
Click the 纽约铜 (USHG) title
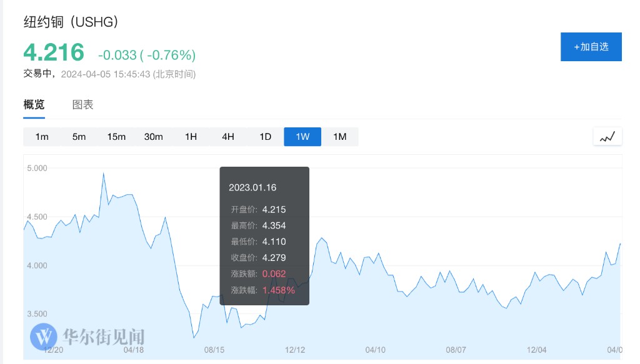click(71, 22)
